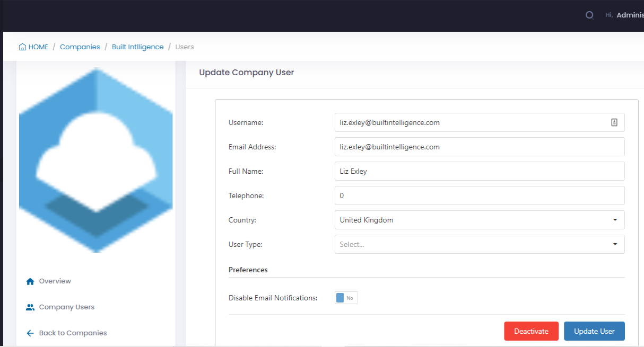Screen dimensions: 644x347
Task: Click the circle icon in top bar
Action: click(589, 15)
